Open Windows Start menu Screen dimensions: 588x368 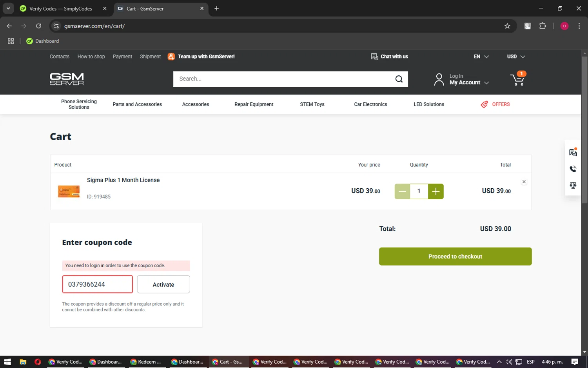click(7, 362)
